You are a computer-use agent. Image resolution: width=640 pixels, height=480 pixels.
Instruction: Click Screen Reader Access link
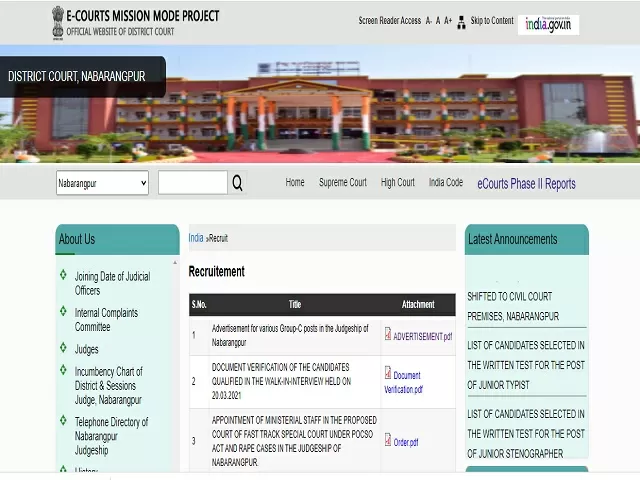(389, 21)
